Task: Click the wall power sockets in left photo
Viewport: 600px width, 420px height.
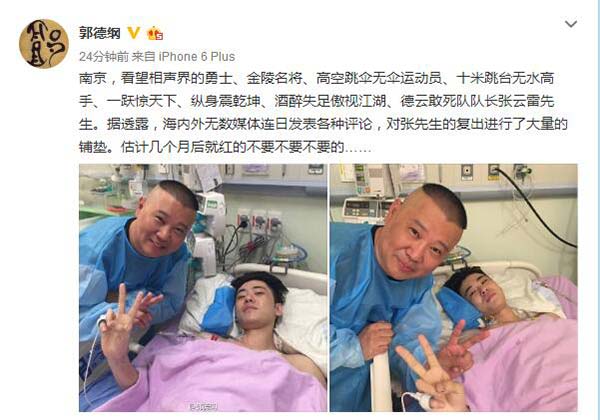Action: [259, 220]
